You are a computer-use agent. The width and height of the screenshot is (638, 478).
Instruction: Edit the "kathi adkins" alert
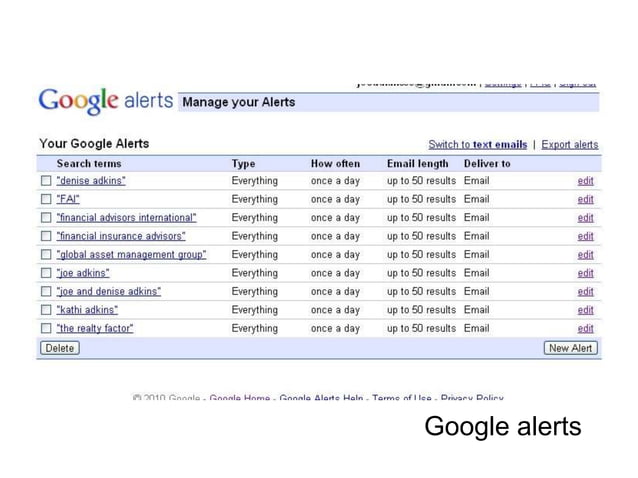coord(585,310)
